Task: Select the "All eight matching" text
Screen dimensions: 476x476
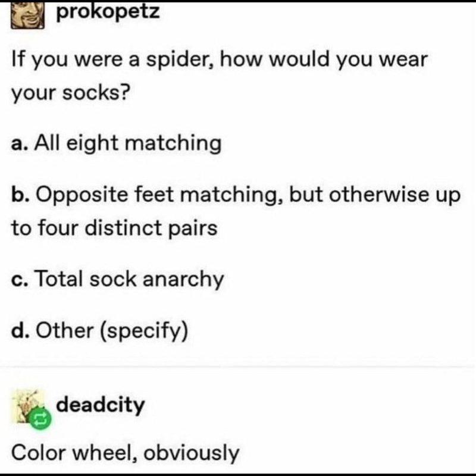Action: click(x=128, y=143)
